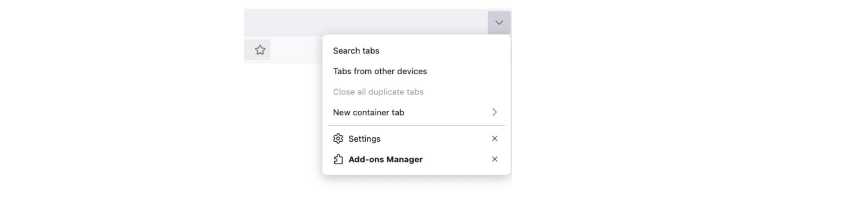868x200 pixels.
Task: Choose the New container tab entry
Action: [x=369, y=112]
